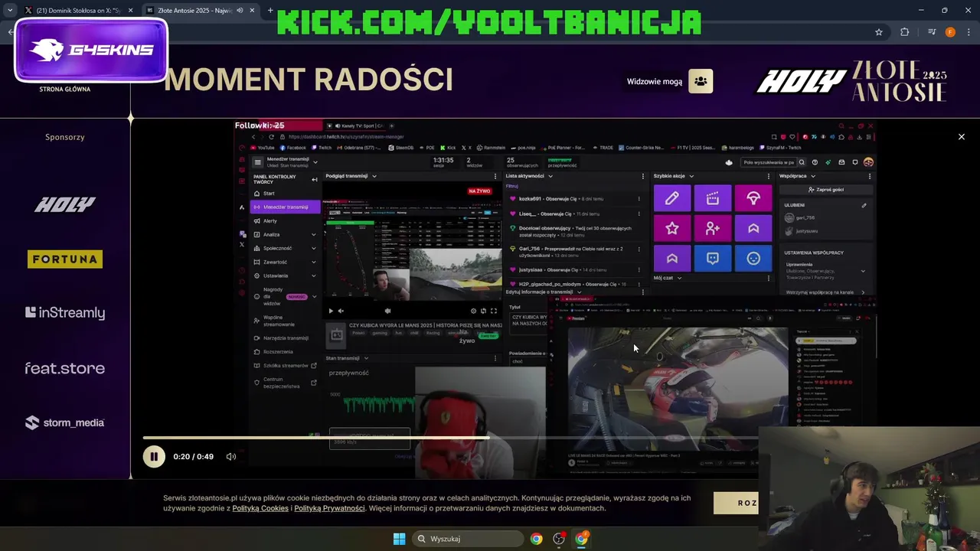Mute the video player volume
This screenshot has height=551, width=980.
pos(231,457)
